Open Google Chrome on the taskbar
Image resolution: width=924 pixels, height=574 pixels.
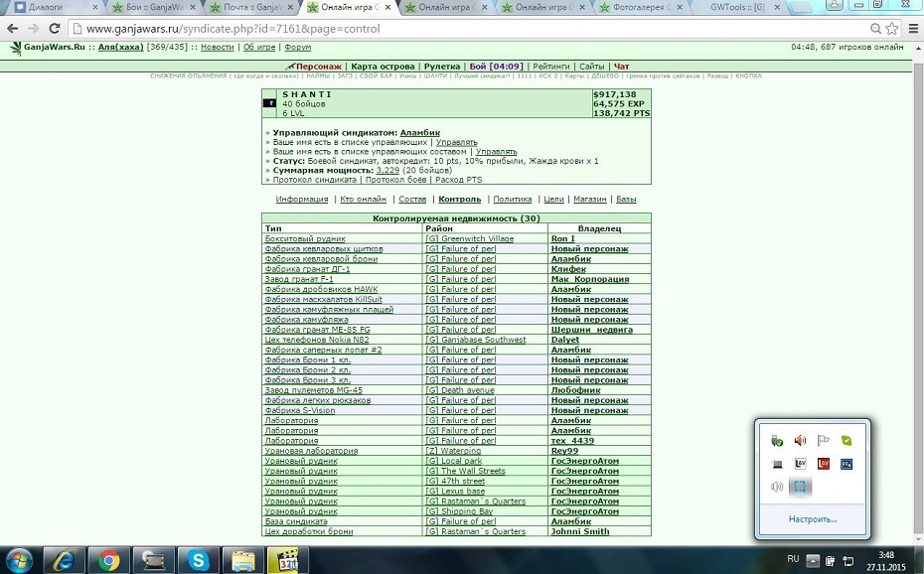pyautogui.click(x=108, y=560)
